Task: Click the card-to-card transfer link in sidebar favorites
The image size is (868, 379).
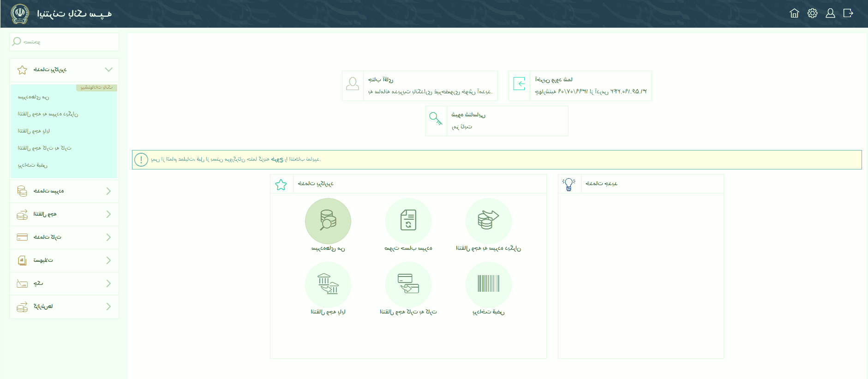Action: 44,148
